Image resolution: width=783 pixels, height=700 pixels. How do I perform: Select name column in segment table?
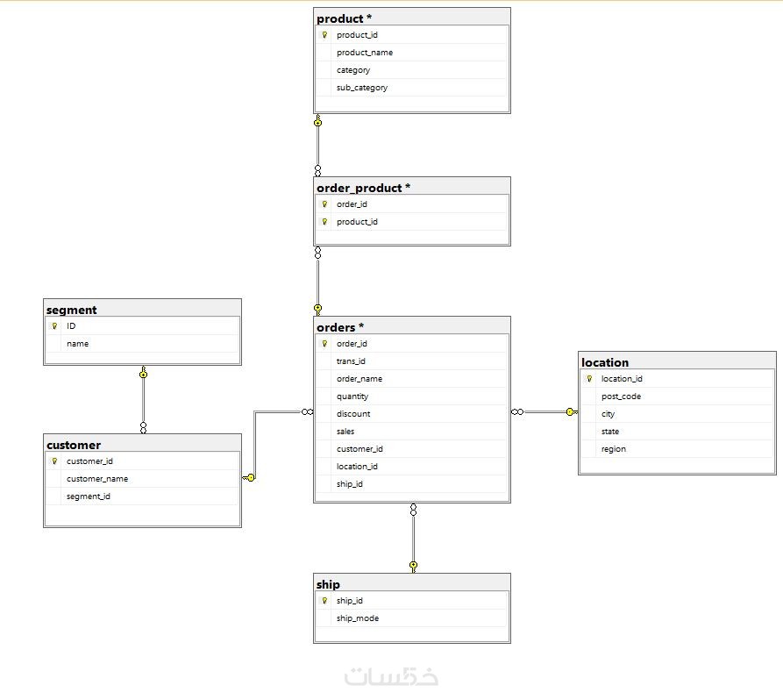tap(142, 344)
